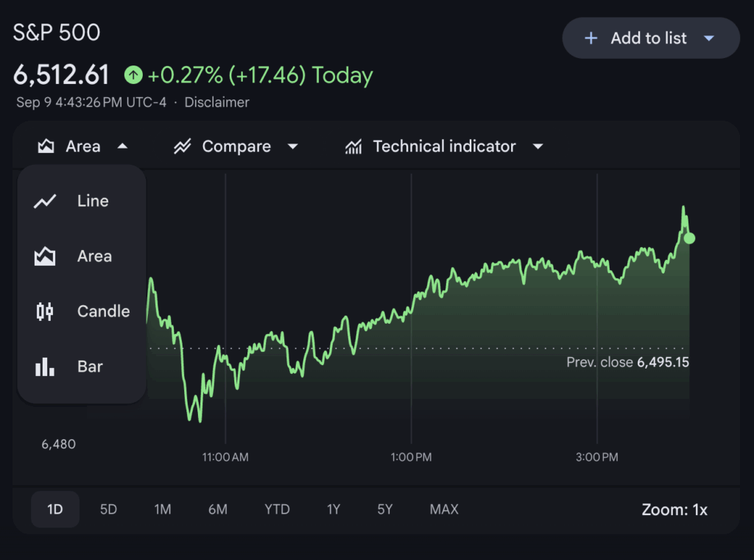Click the green endpoint dot on chart
Screen dimensions: 754x560
point(689,238)
